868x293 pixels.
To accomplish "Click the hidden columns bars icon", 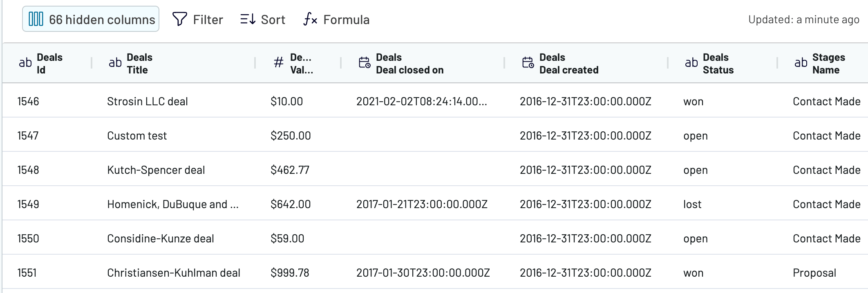I will point(36,19).
